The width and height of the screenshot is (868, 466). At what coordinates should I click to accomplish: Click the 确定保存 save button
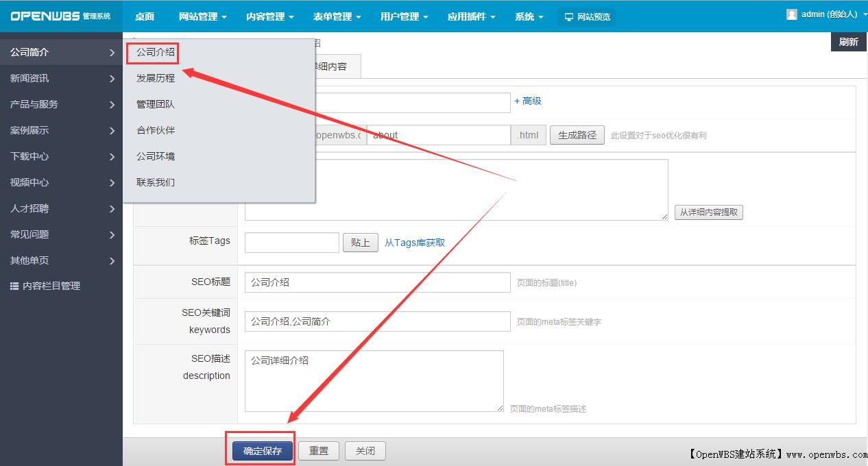[260, 451]
